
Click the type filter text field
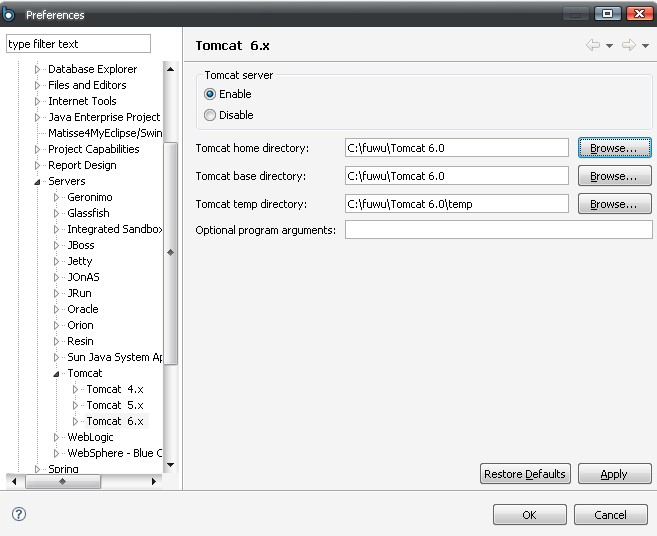(x=78, y=44)
